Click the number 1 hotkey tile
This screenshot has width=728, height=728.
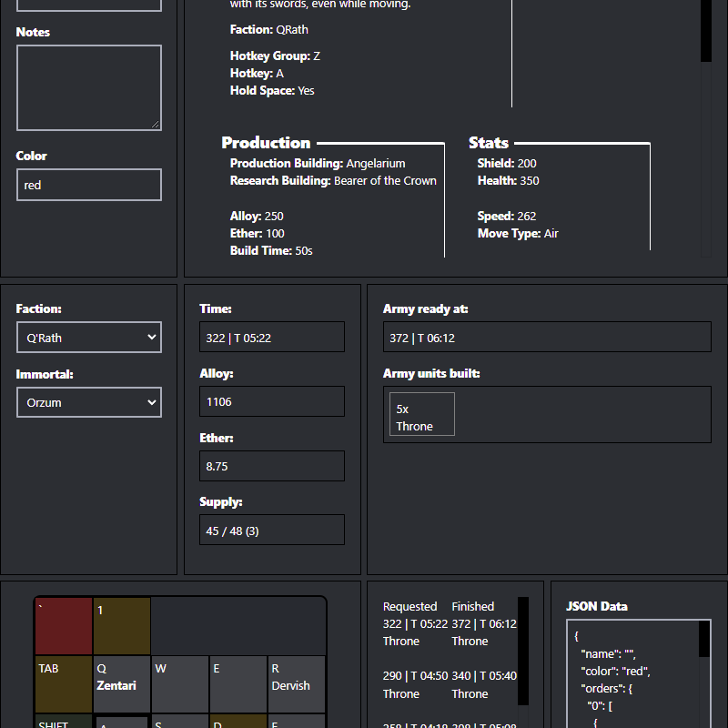click(121, 626)
